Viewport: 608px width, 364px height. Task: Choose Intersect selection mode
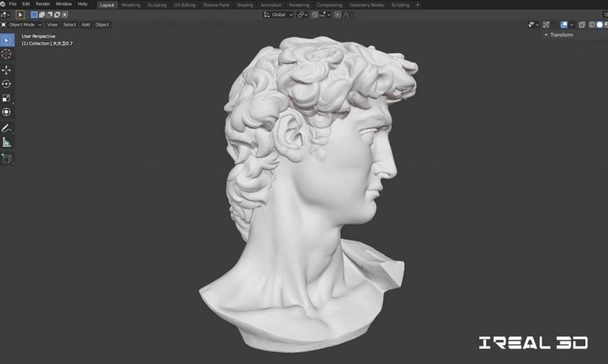(x=65, y=15)
